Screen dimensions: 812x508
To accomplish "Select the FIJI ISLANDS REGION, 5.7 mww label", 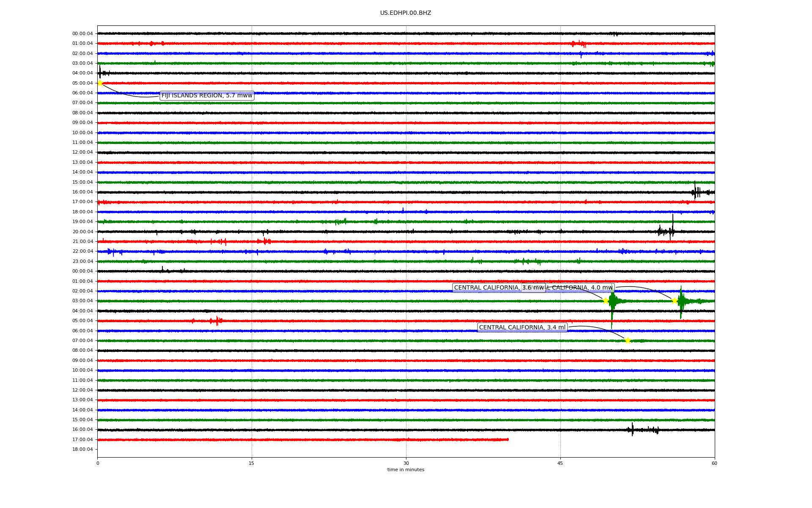I will (x=207, y=96).
